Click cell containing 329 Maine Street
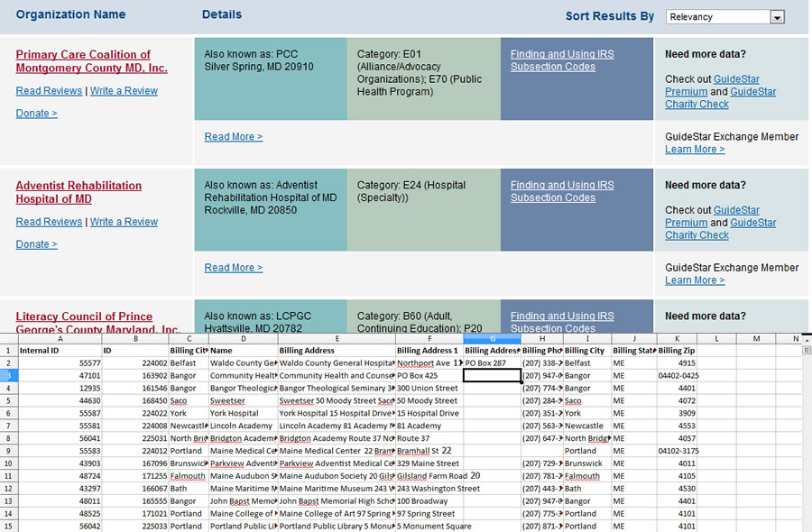The width and height of the screenshot is (812, 532). click(x=429, y=463)
